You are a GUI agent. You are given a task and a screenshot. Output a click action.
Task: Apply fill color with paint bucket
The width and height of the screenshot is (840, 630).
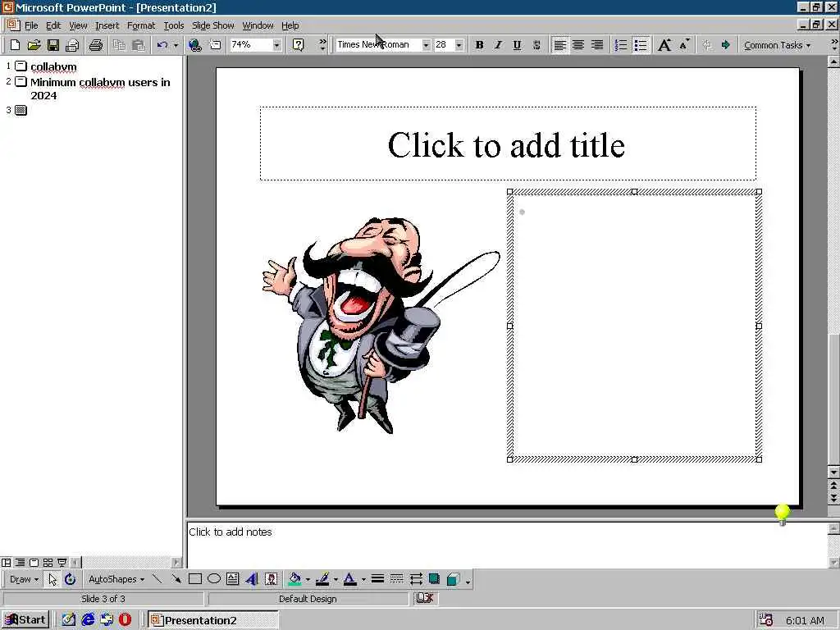[294, 579]
